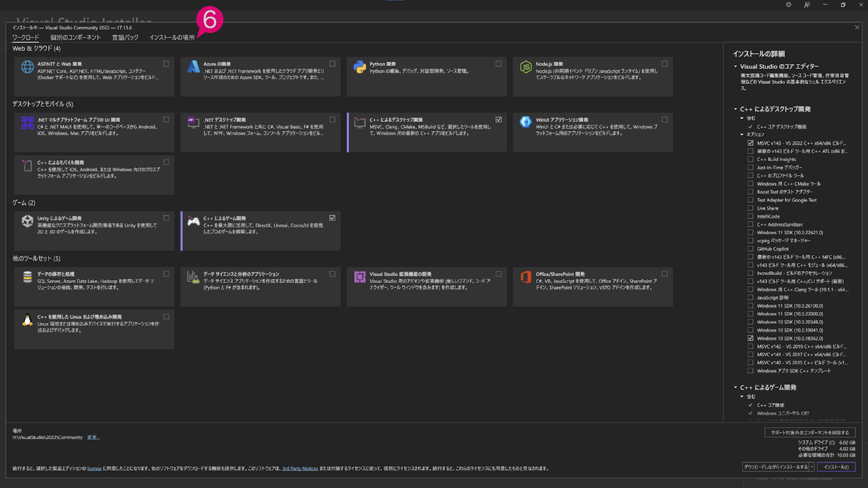Click the インストール(I) button
Screen dimensions: 868x488
coord(836,467)
